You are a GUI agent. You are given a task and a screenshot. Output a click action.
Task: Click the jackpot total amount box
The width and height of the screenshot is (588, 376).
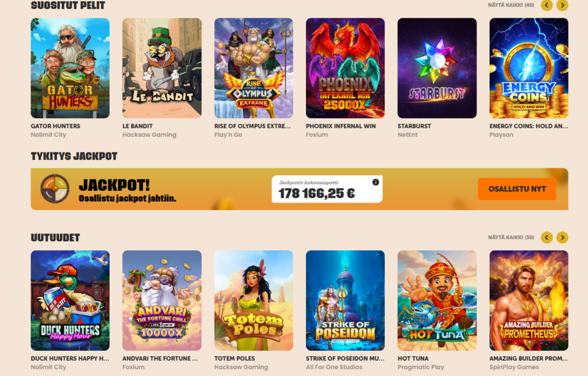[327, 189]
